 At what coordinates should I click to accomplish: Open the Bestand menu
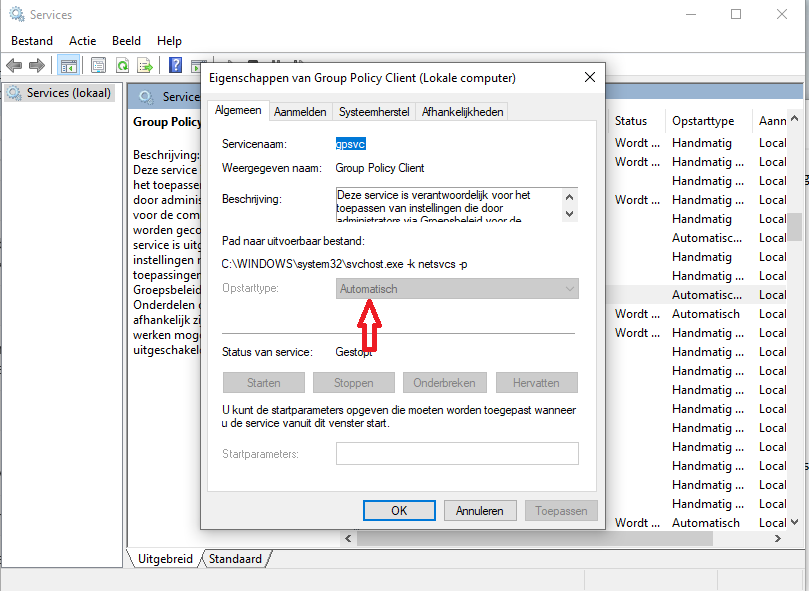[32, 41]
